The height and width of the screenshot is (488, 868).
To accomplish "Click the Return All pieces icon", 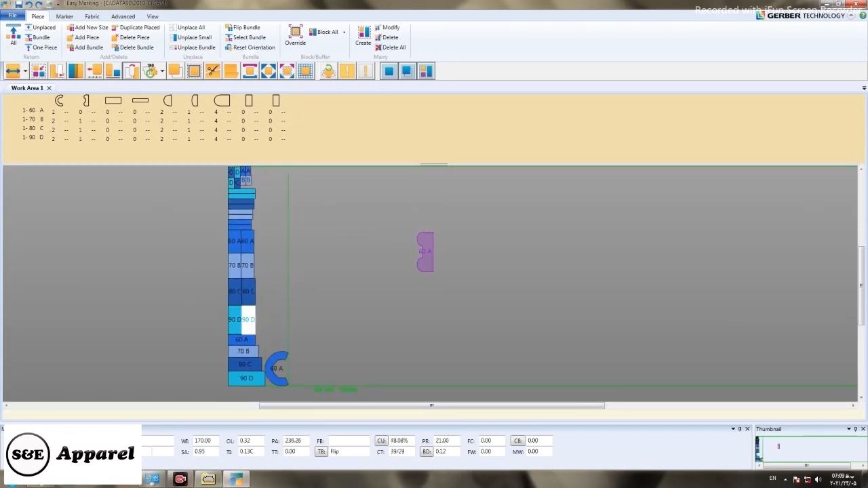I will (13, 35).
